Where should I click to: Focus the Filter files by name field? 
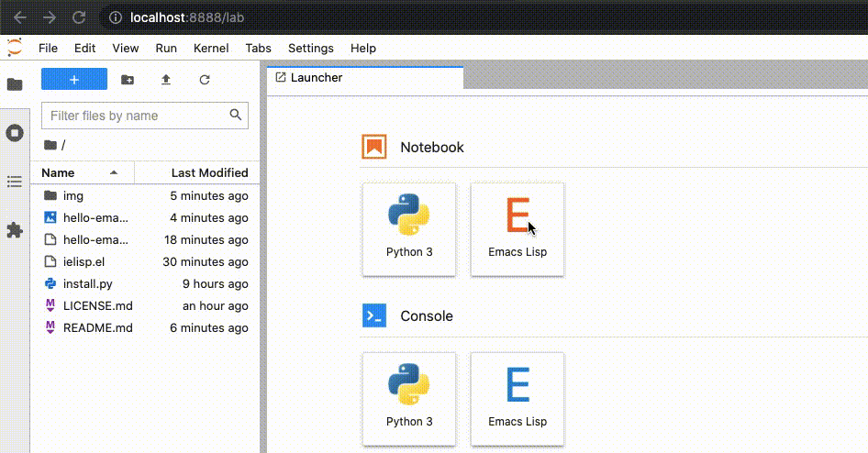(x=144, y=116)
